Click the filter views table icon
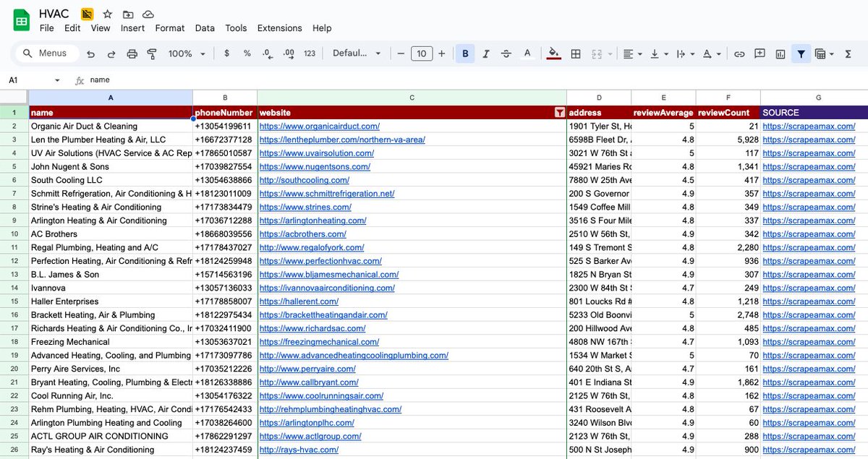 (820, 53)
